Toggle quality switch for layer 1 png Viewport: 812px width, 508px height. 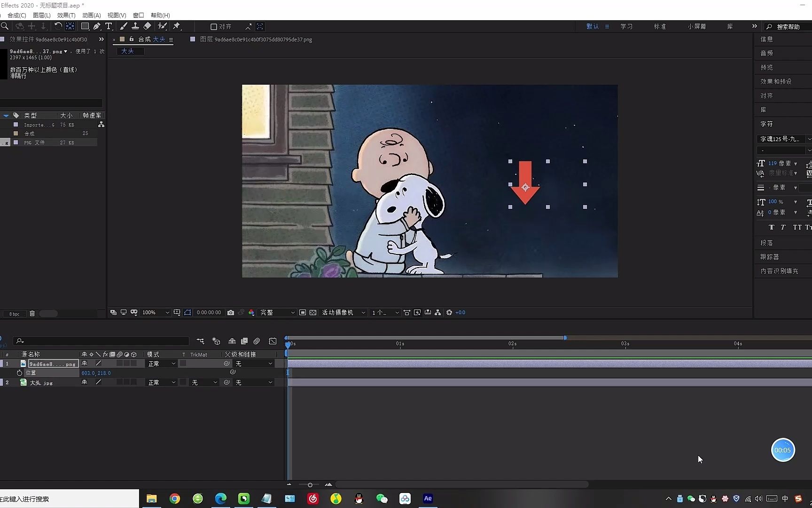coord(98,364)
